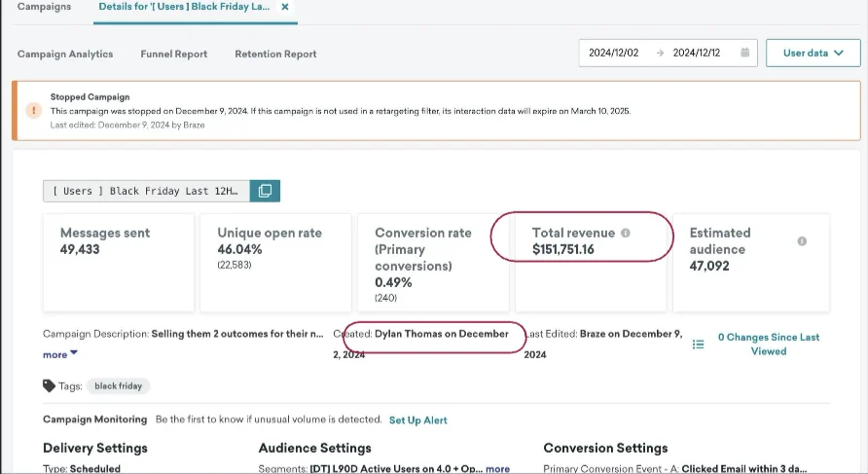Click Last edited December 9 by Braze
Viewport: 868px width, 474px height.
(x=127, y=126)
